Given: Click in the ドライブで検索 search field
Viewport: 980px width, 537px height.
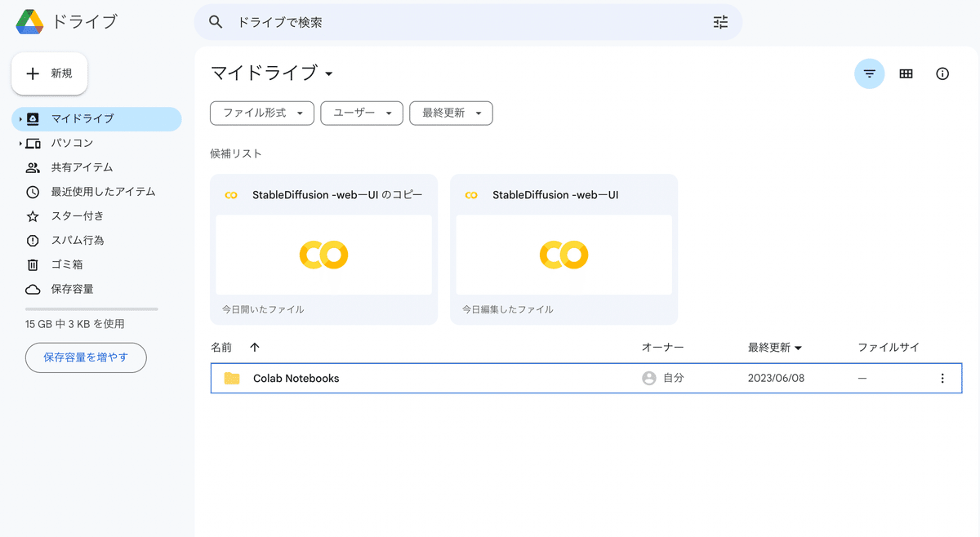Looking at the screenshot, I should (468, 22).
